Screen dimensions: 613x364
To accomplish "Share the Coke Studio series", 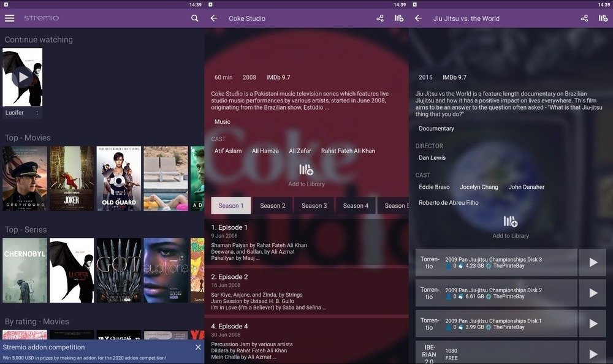I will (x=380, y=18).
